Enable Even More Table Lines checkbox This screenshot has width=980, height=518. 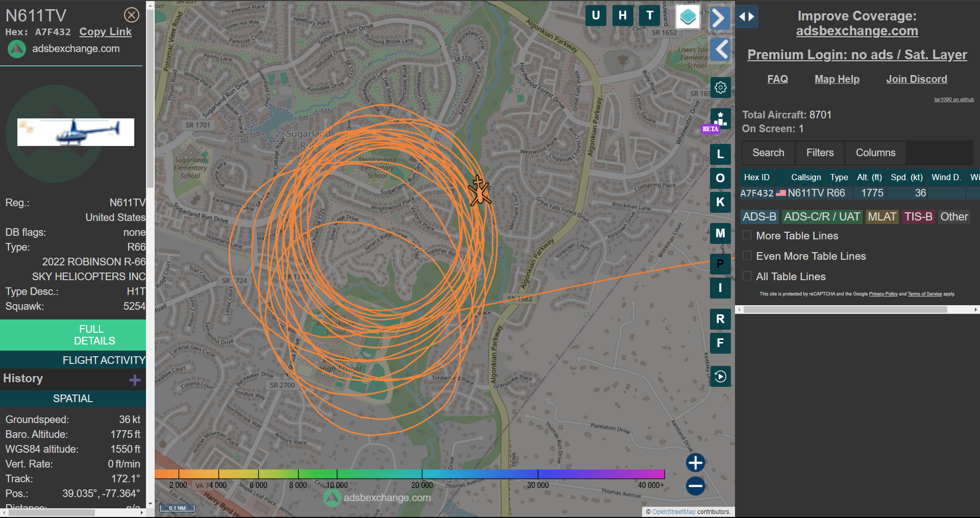[x=747, y=256]
